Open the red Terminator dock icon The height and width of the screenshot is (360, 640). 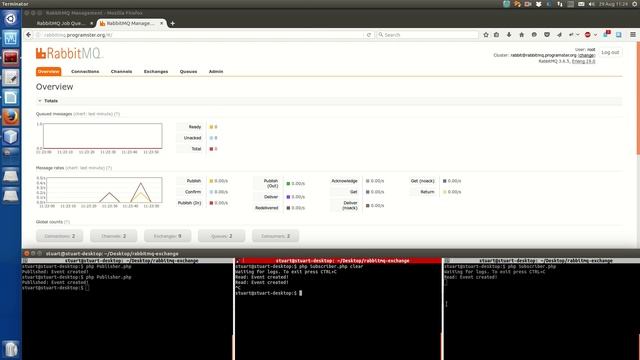click(x=11, y=58)
